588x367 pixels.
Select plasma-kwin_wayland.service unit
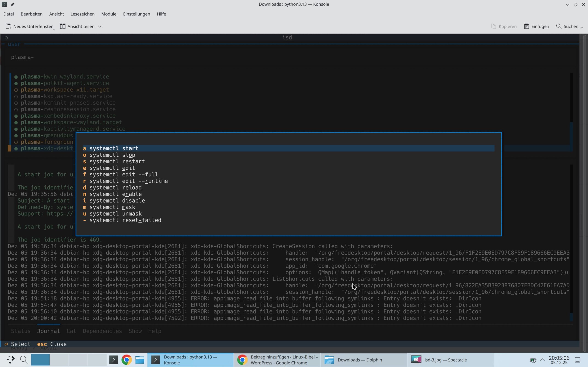click(x=65, y=77)
